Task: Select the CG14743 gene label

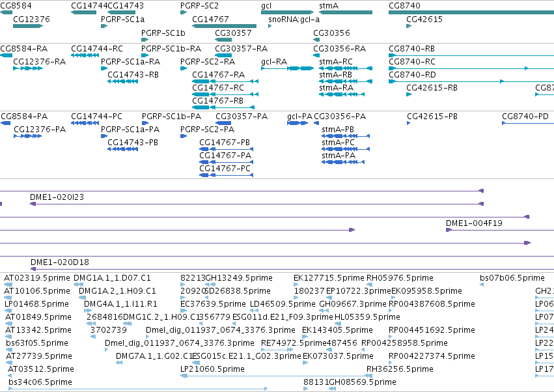Action: tap(126, 6)
